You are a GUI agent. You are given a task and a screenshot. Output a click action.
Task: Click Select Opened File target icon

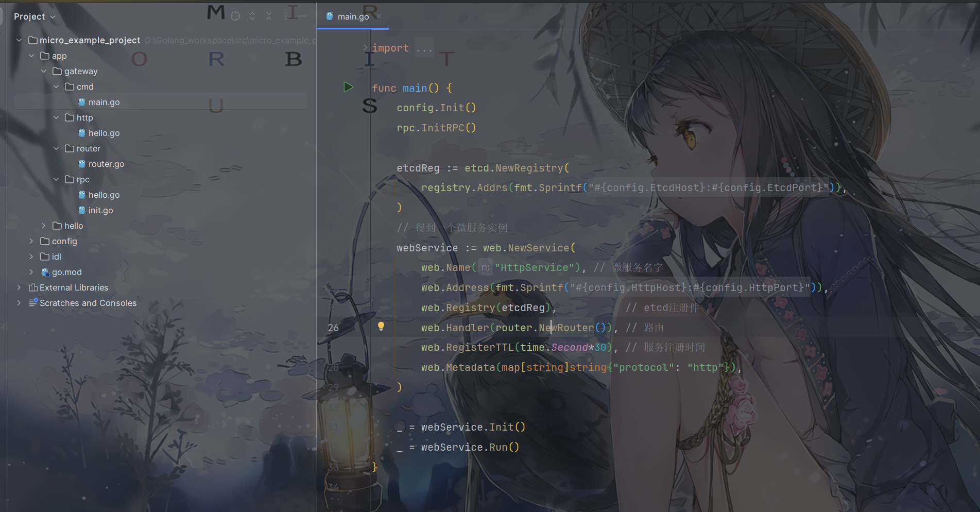(235, 16)
